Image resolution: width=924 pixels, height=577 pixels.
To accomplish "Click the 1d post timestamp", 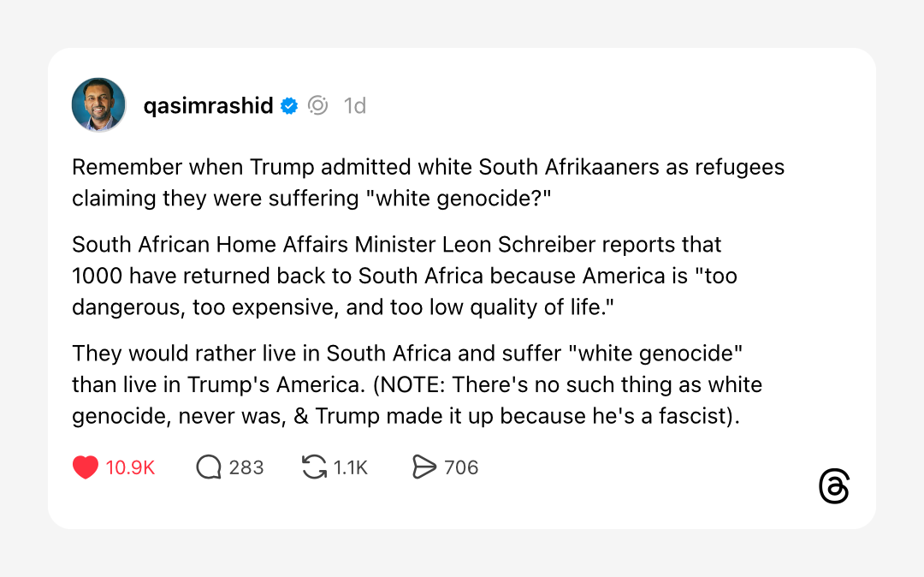I will pos(355,106).
